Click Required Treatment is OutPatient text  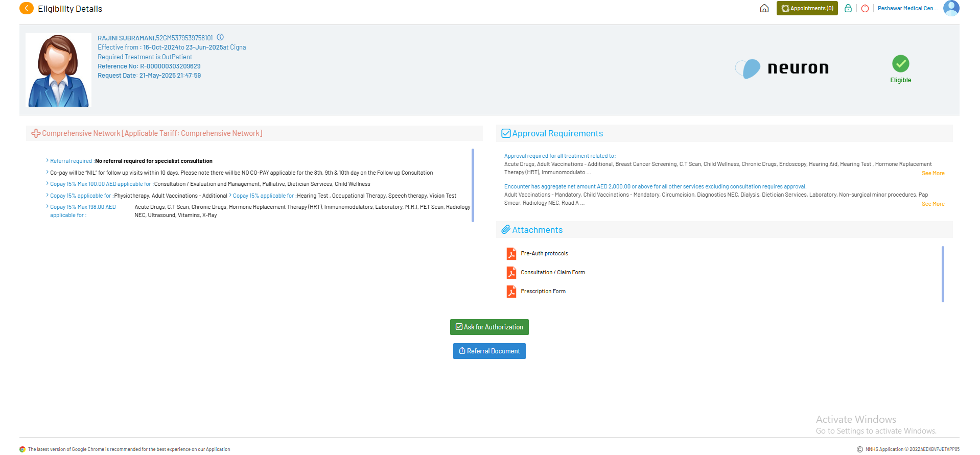145,57
